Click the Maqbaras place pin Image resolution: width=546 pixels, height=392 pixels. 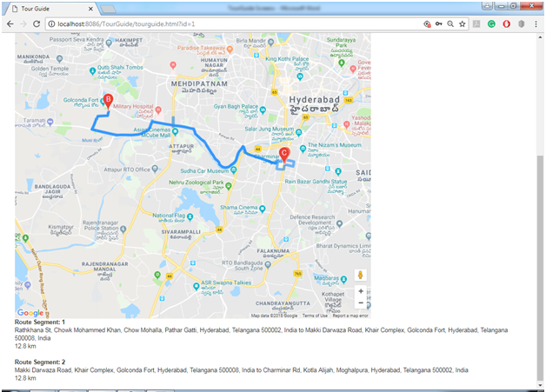pyautogui.click(x=343, y=279)
